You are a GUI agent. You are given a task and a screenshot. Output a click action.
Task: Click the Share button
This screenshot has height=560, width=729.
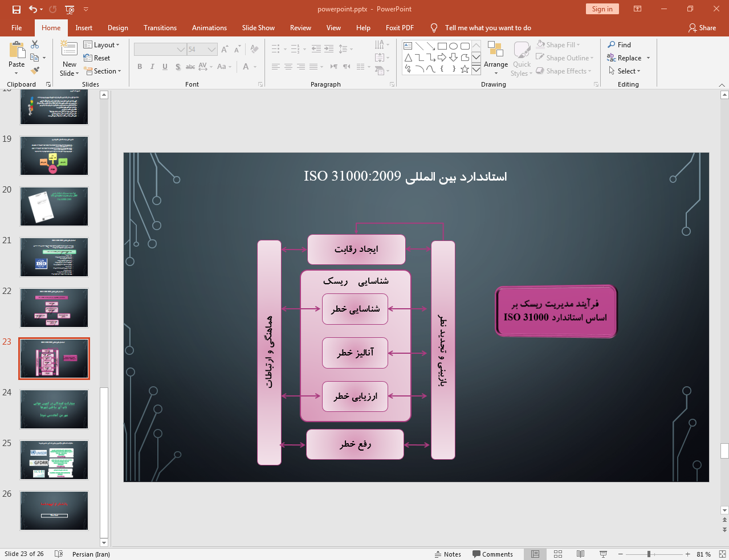[x=702, y=27]
